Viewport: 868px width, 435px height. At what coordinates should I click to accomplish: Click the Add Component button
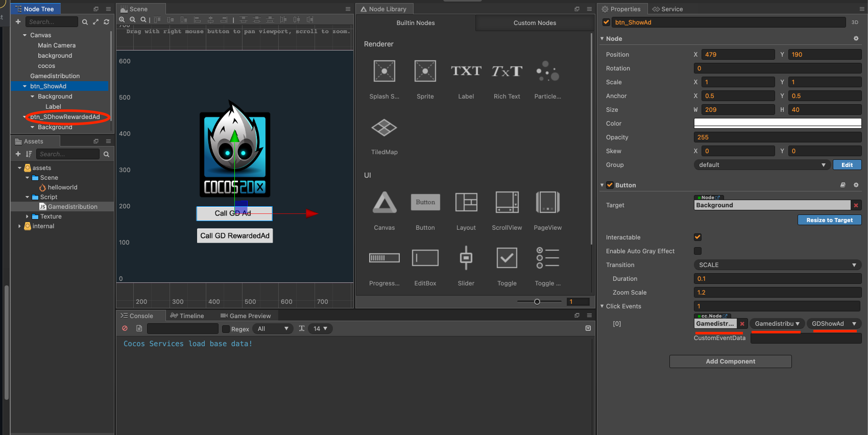pos(730,361)
